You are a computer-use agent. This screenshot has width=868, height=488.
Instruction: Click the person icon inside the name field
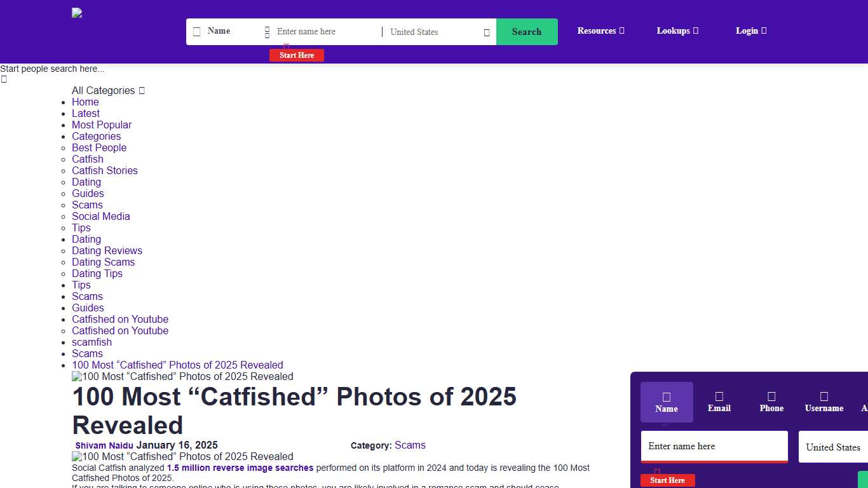268,31
